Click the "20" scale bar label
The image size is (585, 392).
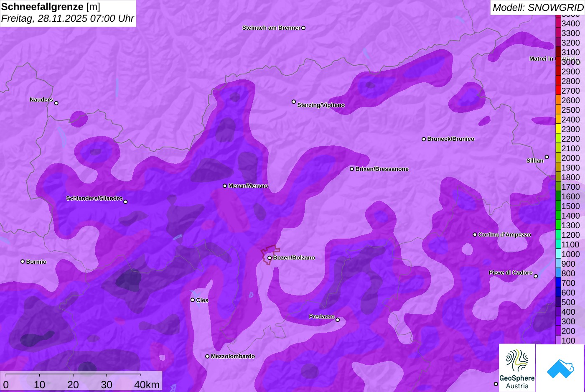click(73, 385)
